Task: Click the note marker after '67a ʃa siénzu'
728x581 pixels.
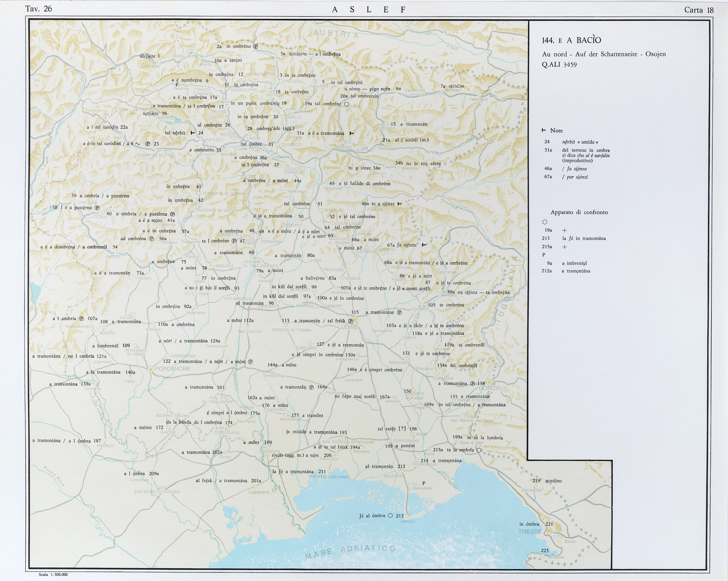Action: [424, 245]
